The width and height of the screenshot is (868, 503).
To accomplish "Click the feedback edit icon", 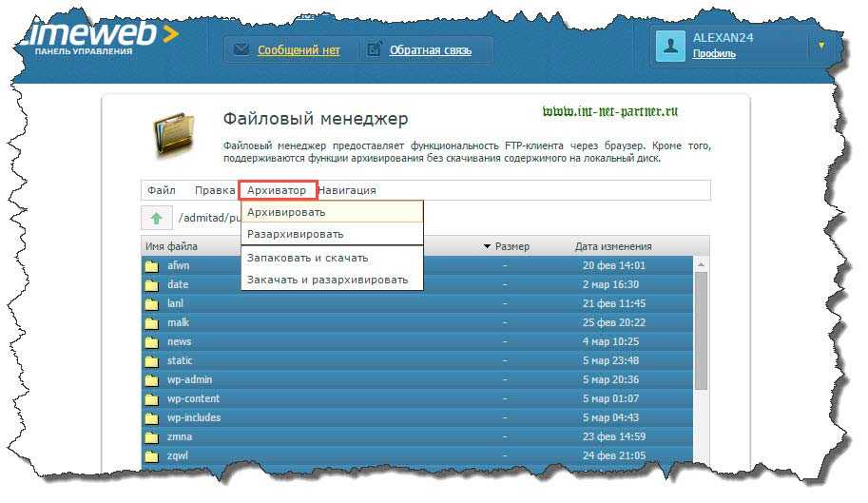I will pos(375,49).
